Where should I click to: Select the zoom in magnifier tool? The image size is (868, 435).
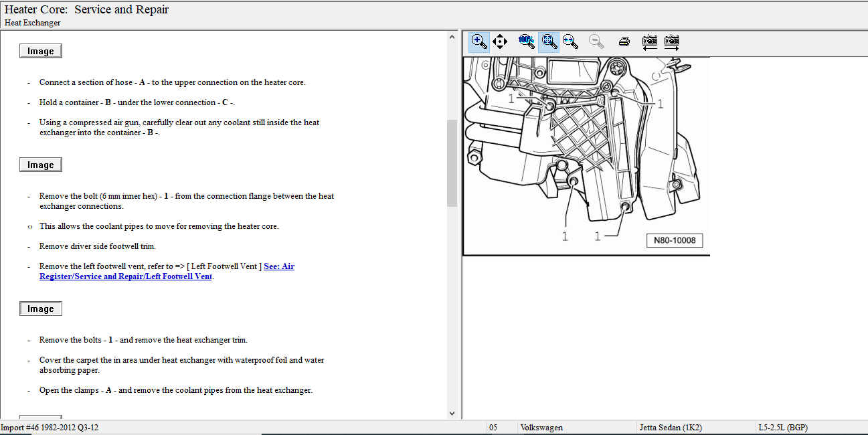(479, 42)
